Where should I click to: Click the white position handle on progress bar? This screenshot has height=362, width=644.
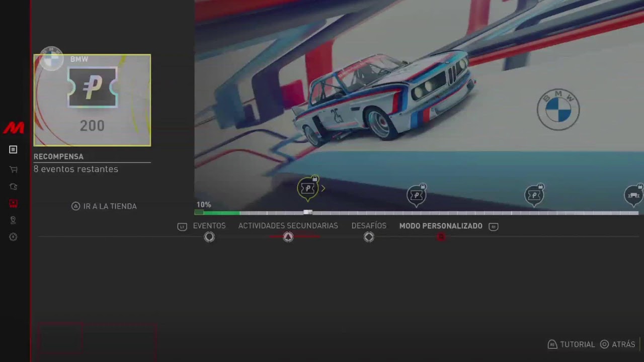[308, 212]
